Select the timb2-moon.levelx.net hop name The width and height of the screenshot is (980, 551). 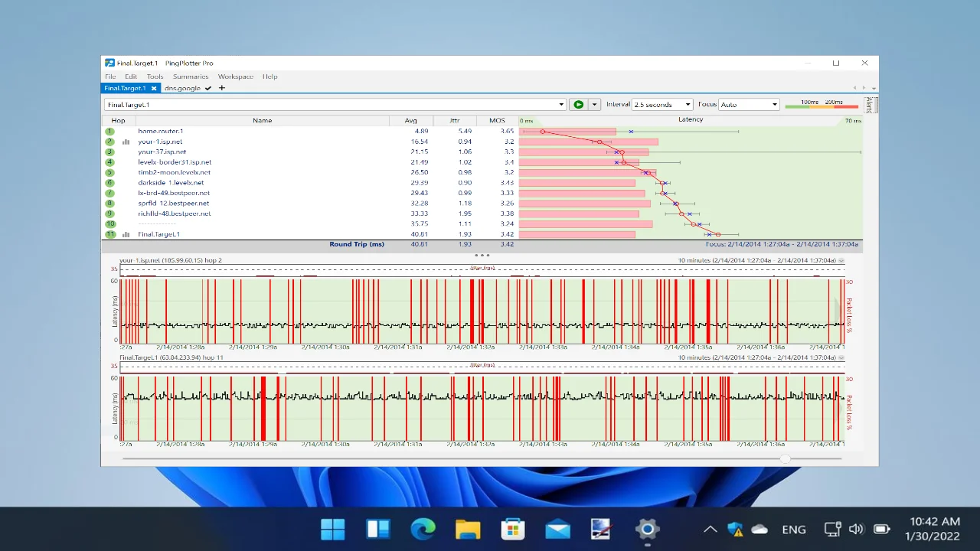click(174, 173)
